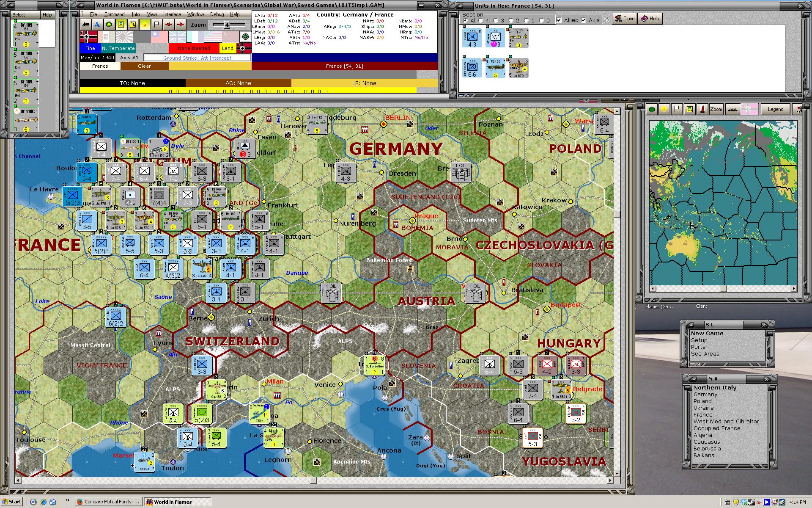Click the main map horizontal scrollbar

point(314,480)
